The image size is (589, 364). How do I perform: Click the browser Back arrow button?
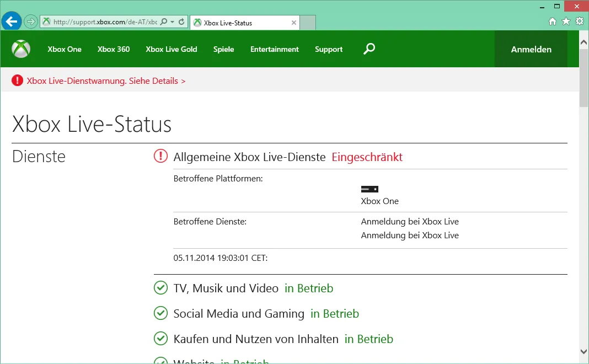point(11,22)
